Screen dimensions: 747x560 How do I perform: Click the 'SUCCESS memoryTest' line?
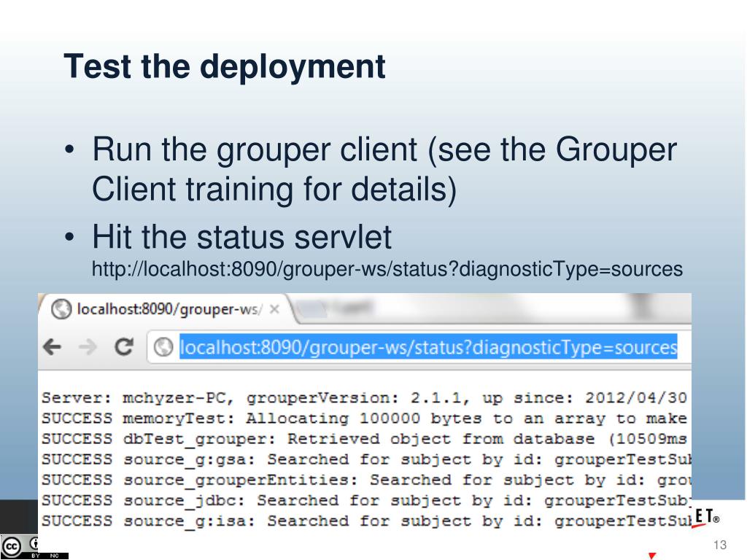coord(364,418)
